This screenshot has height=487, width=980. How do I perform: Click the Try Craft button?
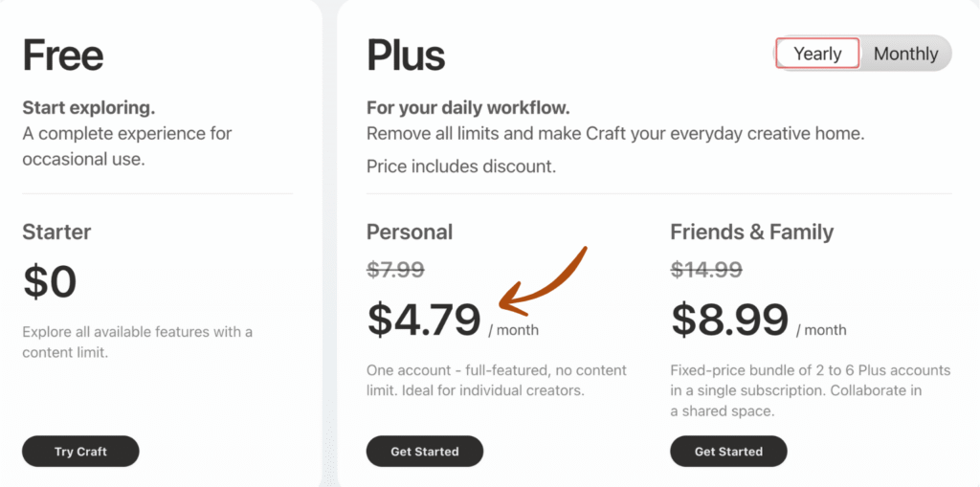(x=80, y=452)
